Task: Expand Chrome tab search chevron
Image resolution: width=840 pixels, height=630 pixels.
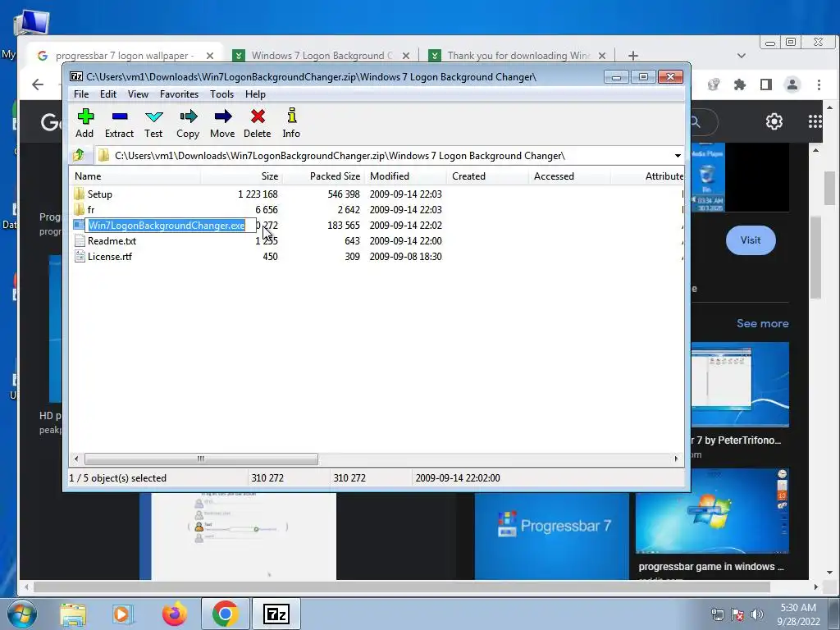Action: (x=742, y=56)
